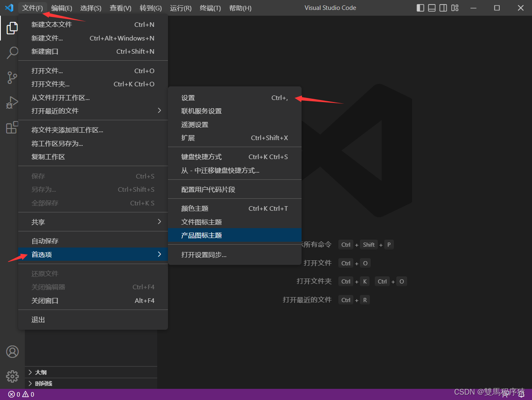Open 遥测设置 from the submenu
This screenshot has height=400, width=532.
pyautogui.click(x=235, y=124)
